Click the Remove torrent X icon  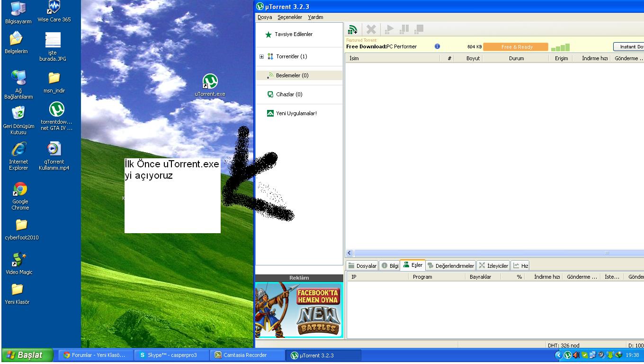(371, 30)
